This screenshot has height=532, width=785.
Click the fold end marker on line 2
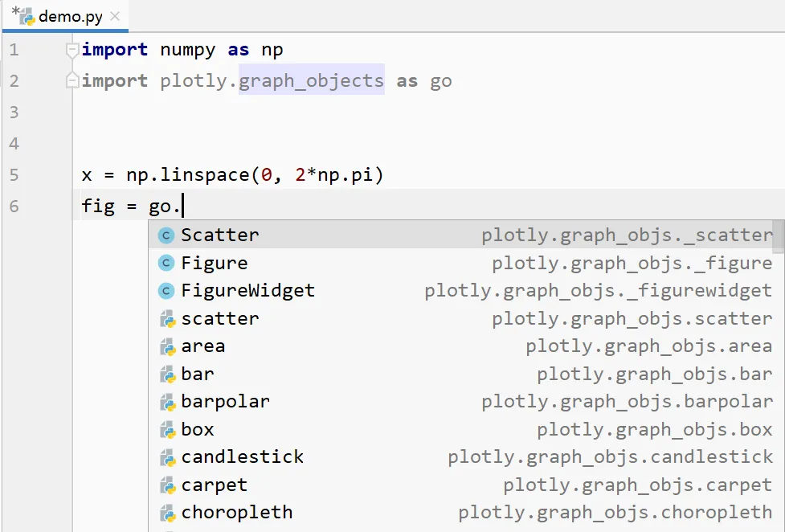click(72, 80)
